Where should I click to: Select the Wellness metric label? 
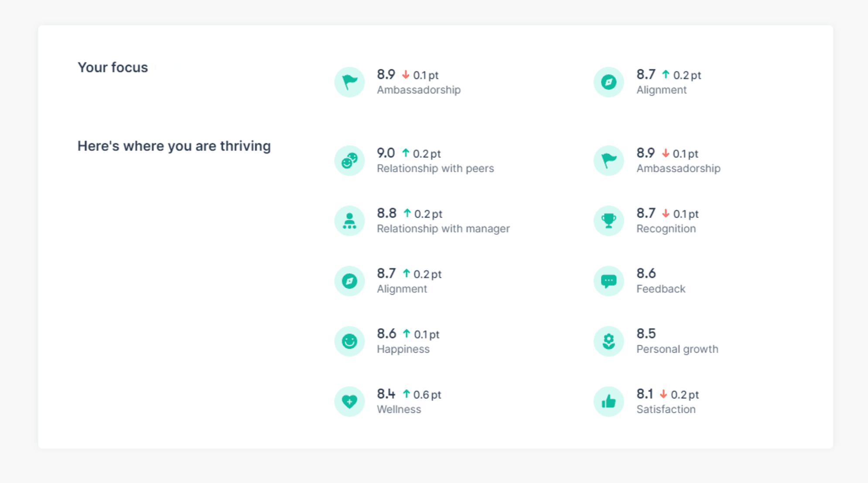click(x=399, y=409)
